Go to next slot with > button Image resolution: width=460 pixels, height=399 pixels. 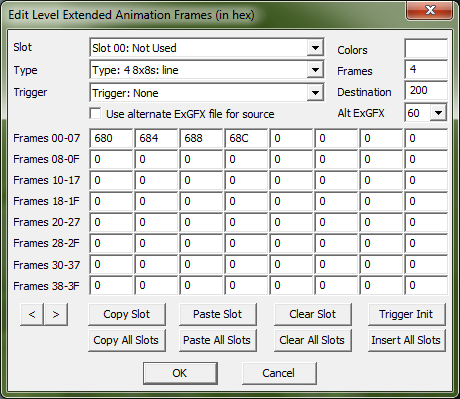click(x=56, y=314)
